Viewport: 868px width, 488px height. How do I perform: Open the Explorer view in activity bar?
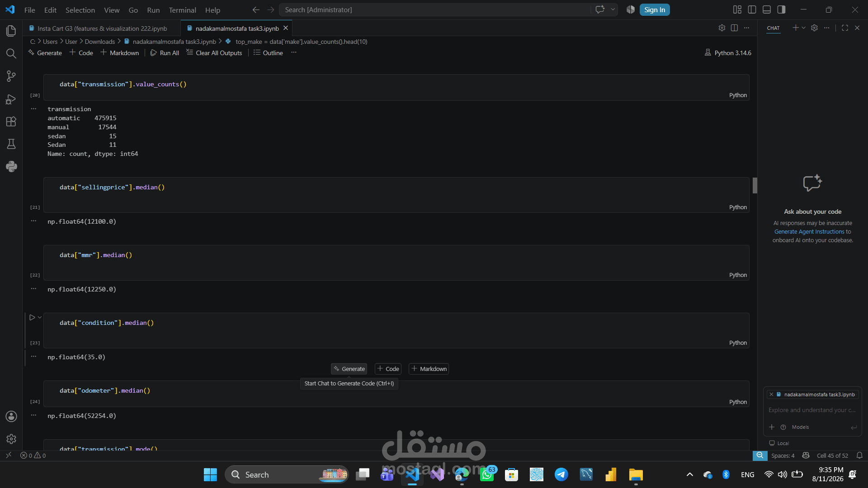(11, 31)
